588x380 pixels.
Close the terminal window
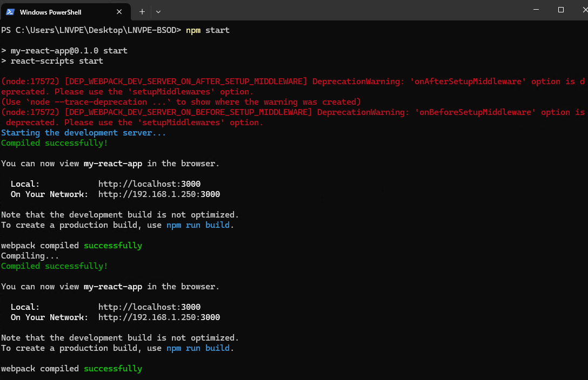click(x=585, y=10)
